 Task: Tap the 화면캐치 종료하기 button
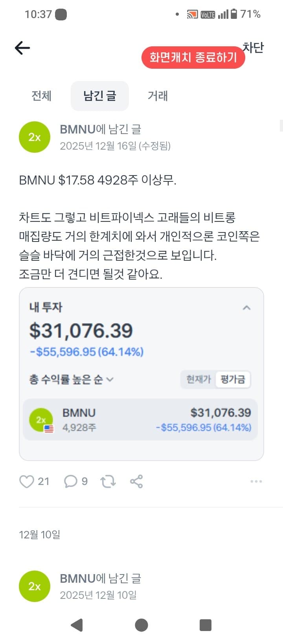[193, 58]
